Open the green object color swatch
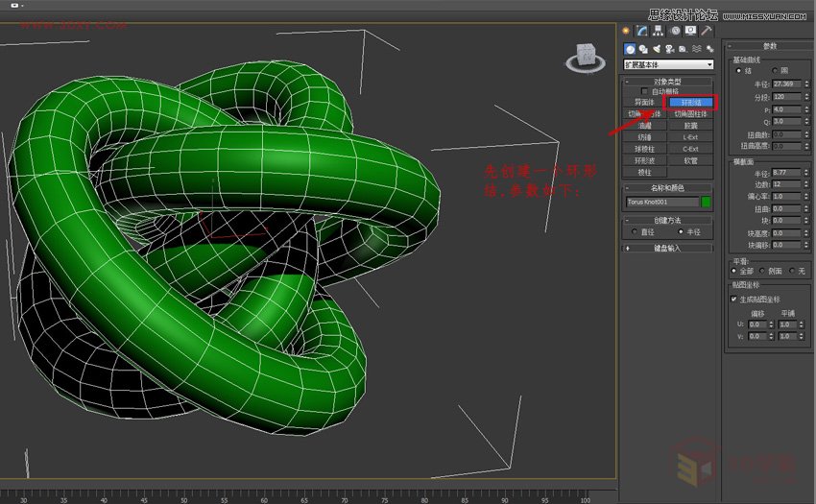The height and width of the screenshot is (504, 816). (707, 203)
